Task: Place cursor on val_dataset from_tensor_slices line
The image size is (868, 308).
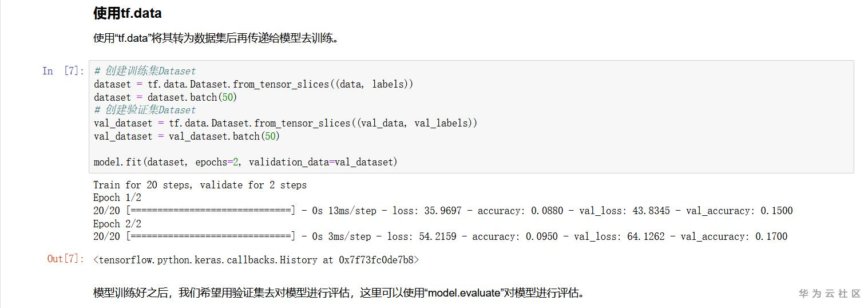Action: coord(285,123)
